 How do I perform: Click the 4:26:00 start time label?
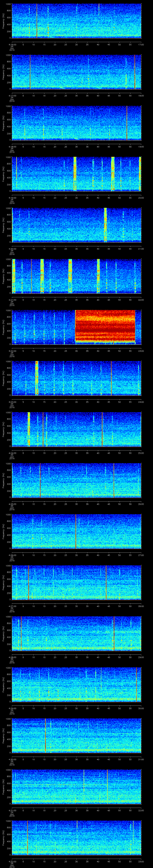[x=12, y=555]
